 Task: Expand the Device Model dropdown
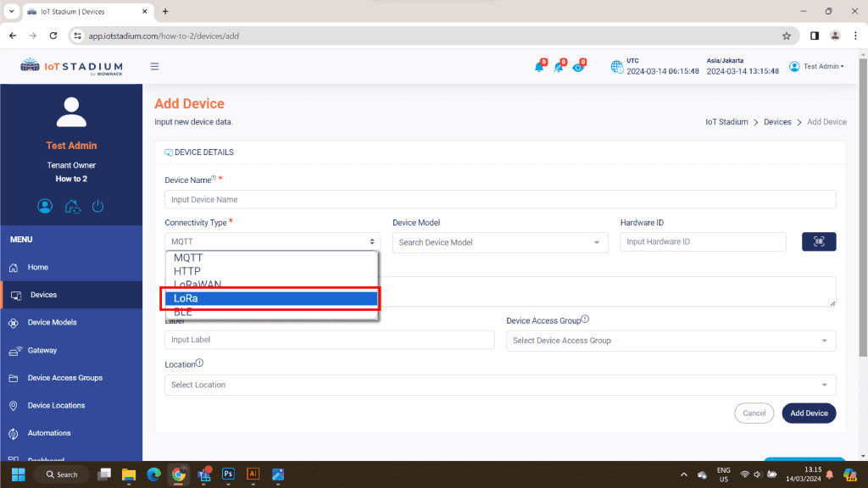pyautogui.click(x=500, y=242)
